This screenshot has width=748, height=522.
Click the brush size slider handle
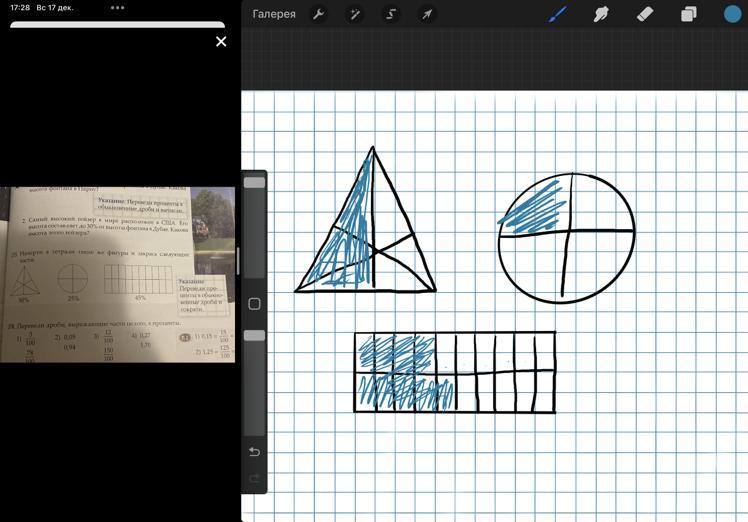coord(254,183)
